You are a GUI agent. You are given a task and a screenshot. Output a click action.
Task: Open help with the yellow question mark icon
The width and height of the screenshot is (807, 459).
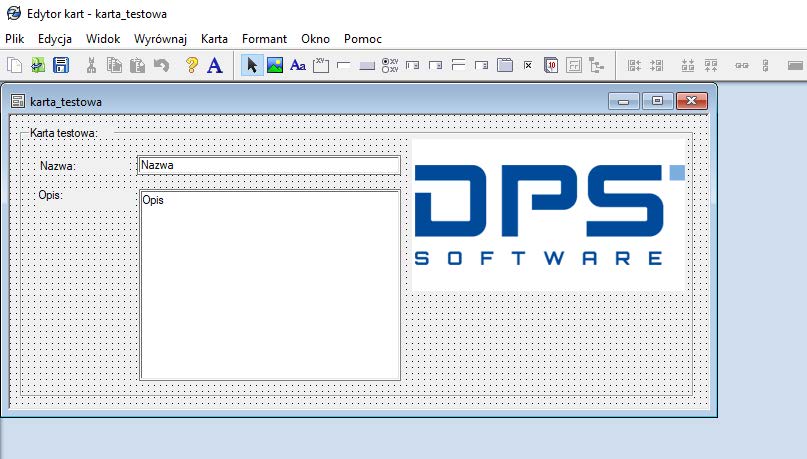[x=191, y=65]
